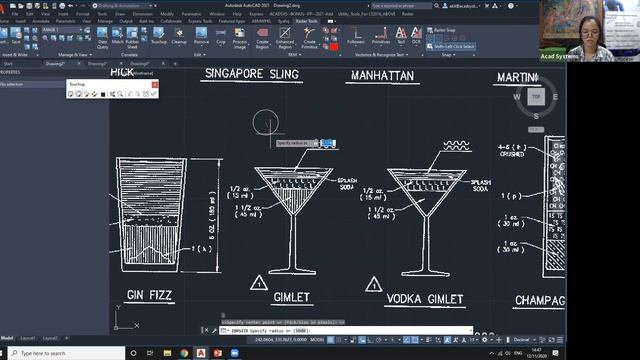
Task: Click the Undo arrow in quick access toolbar
Action: [71, 6]
